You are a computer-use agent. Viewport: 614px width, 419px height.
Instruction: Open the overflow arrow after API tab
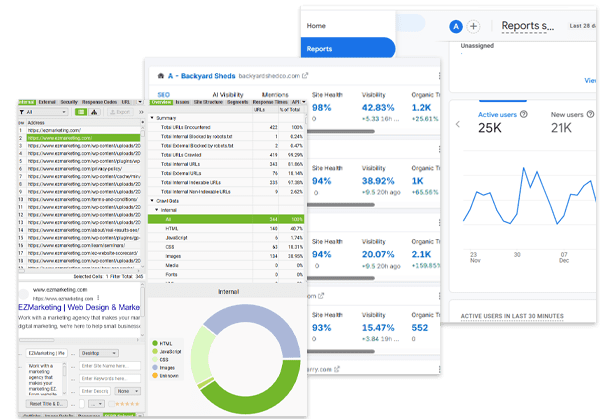coord(303,102)
